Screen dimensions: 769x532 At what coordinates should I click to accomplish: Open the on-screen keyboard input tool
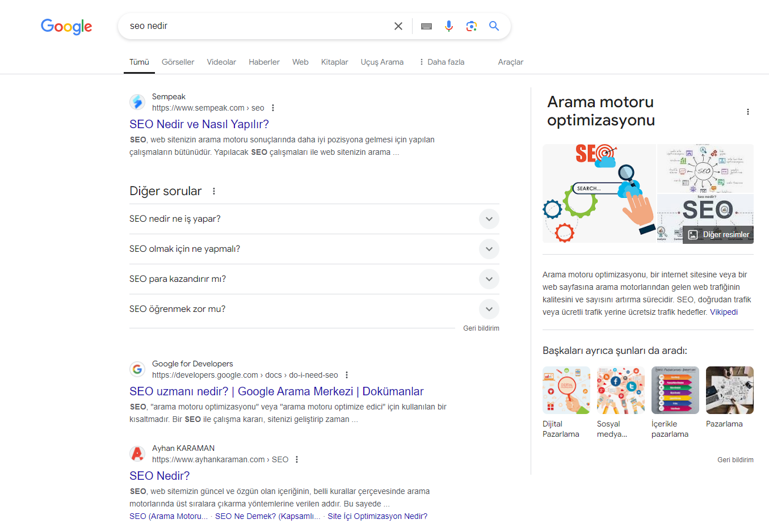coord(427,26)
